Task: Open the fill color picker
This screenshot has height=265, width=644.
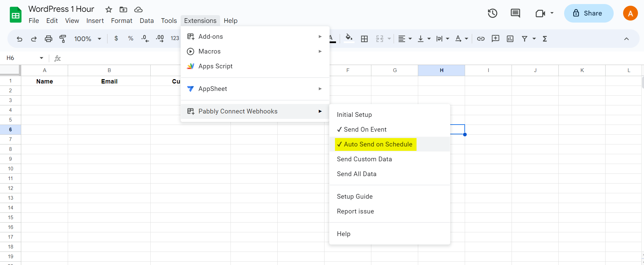Action: tap(349, 38)
